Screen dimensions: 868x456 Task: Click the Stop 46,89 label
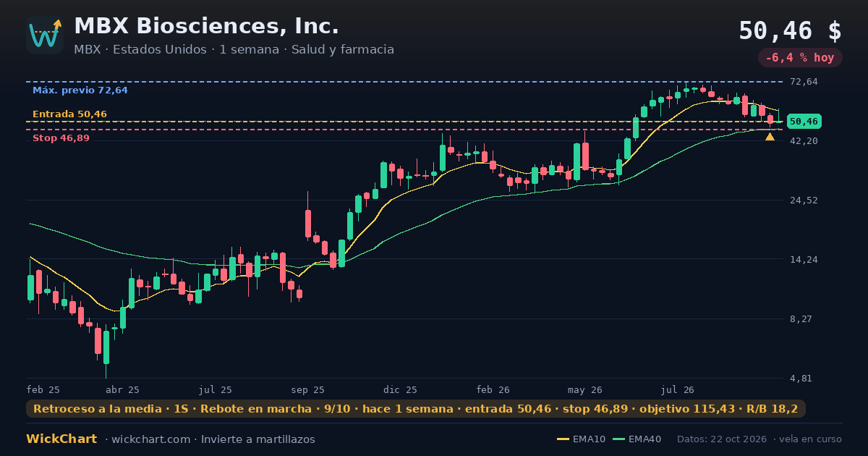tap(61, 138)
